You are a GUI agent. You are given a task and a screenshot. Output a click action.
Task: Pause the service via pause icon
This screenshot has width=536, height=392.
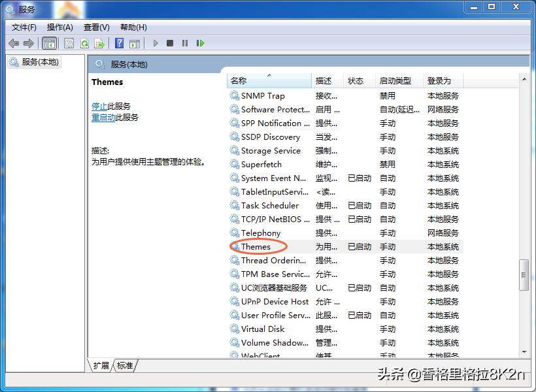(x=185, y=43)
